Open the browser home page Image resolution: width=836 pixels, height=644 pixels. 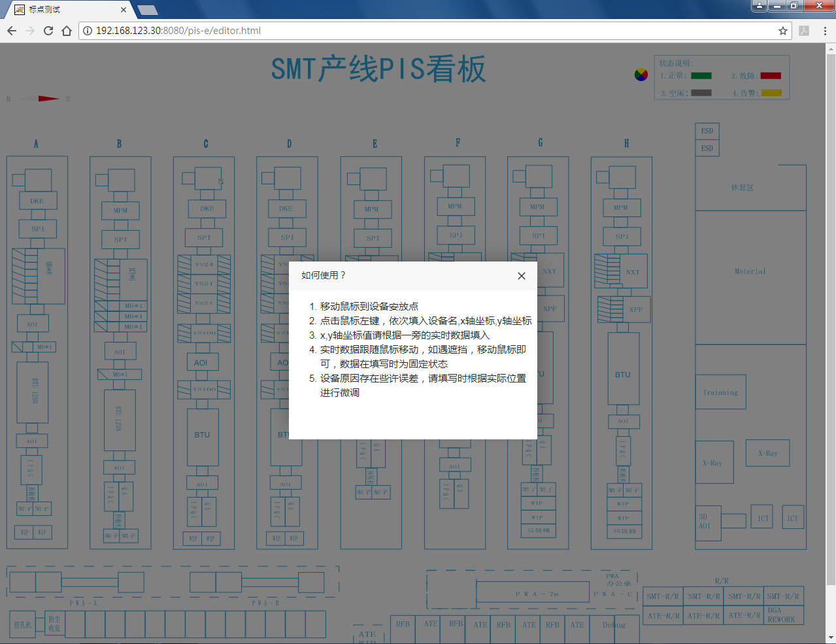click(x=67, y=31)
